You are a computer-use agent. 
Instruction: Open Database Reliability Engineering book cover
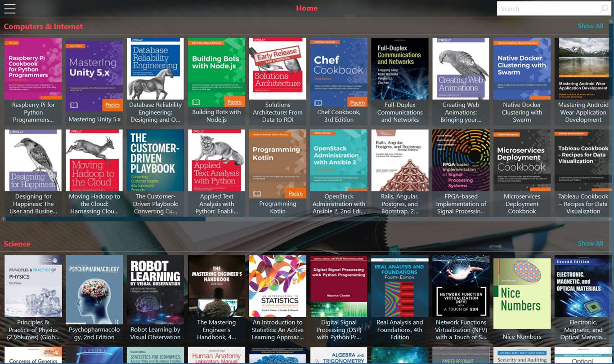point(156,69)
